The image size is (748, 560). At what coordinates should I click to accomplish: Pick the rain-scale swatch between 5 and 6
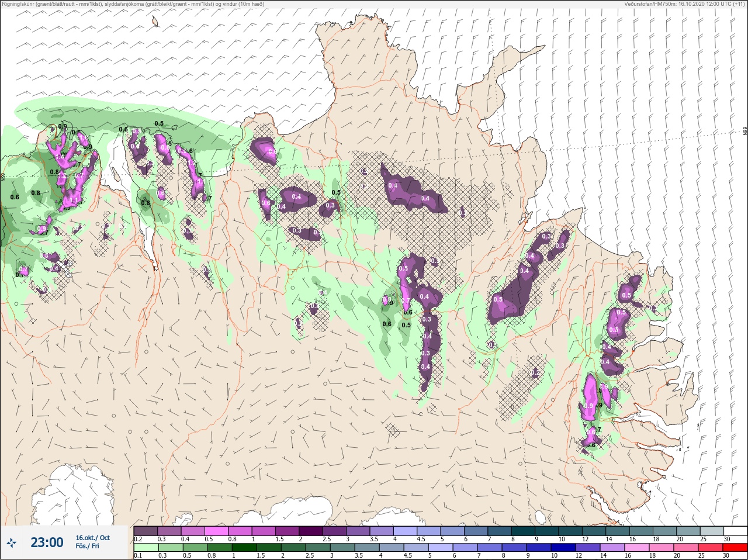(441, 548)
